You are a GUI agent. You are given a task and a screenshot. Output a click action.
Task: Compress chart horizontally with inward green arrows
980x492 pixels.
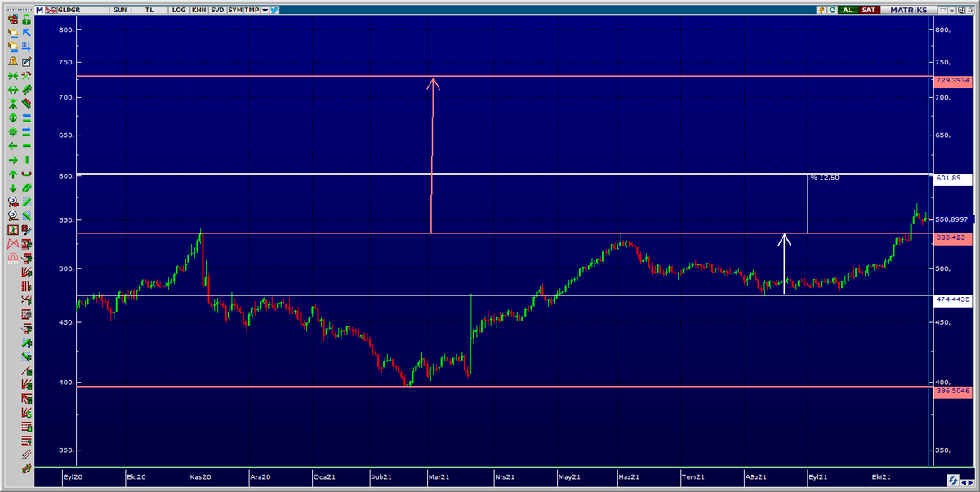click(x=13, y=76)
